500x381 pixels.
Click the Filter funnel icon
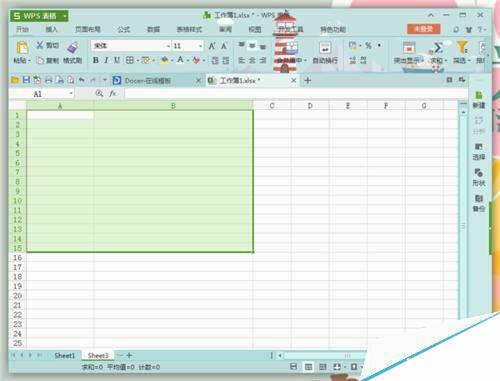(x=461, y=47)
